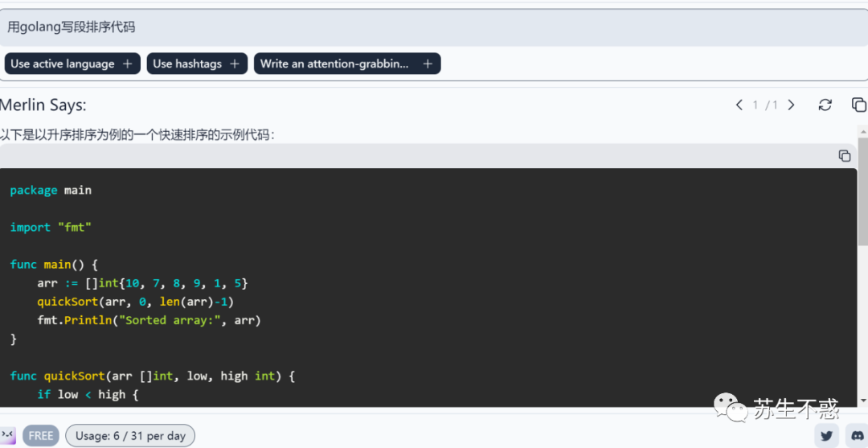Select the Write an attention-grabbing suggestion

pyautogui.click(x=334, y=64)
